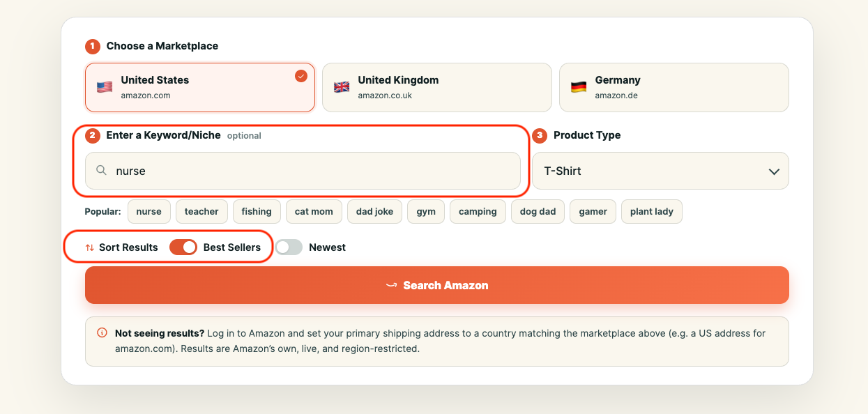Screen dimensions: 868x414
Task: Choose the popular keyword gym chip
Action: [x=426, y=212]
